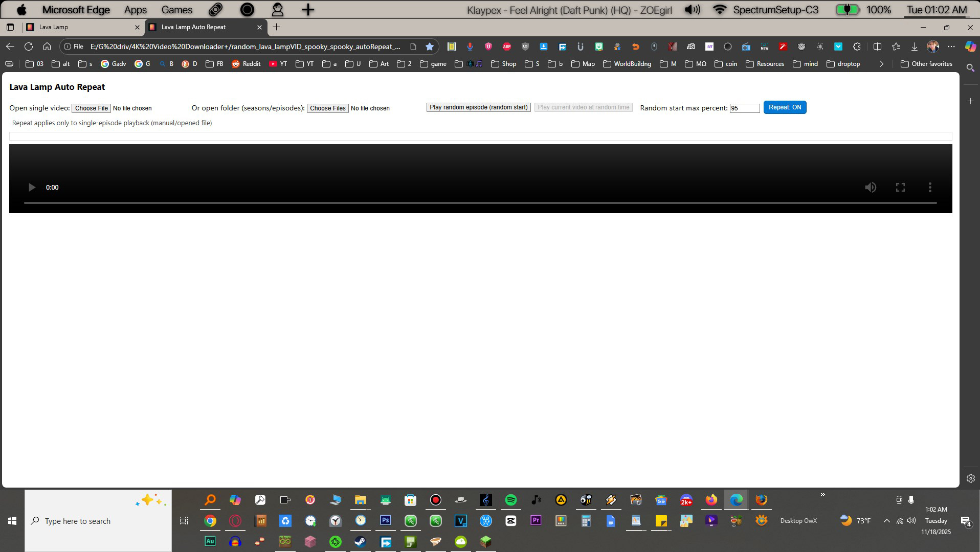
Task: Refresh the current page
Action: 29,47
